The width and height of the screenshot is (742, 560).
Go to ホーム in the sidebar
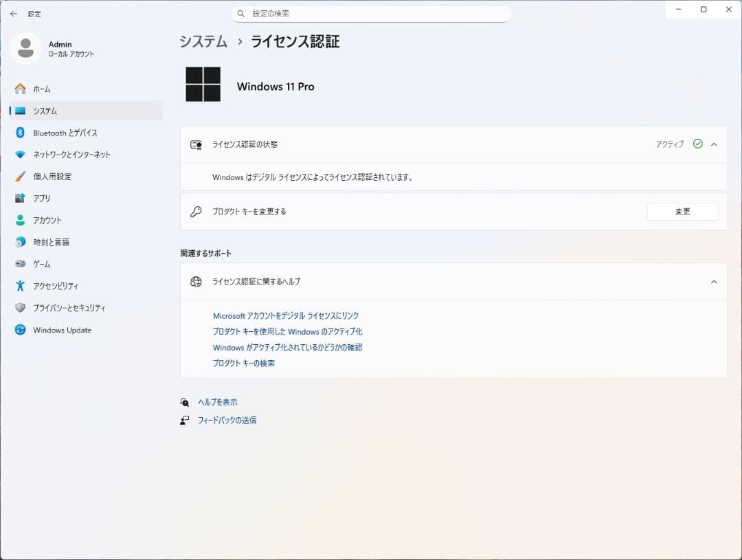86,89
